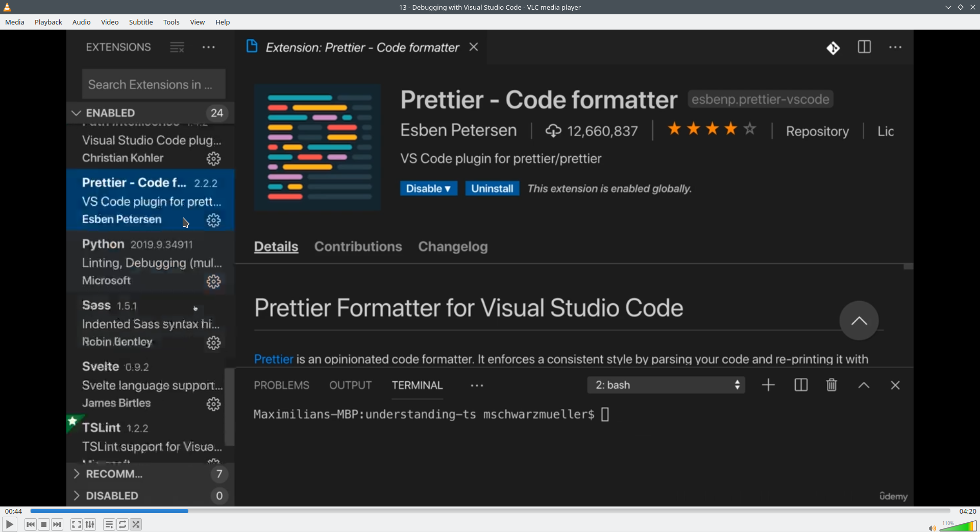Click the volume level slider
The width and height of the screenshot is (980, 532).
(960, 526)
